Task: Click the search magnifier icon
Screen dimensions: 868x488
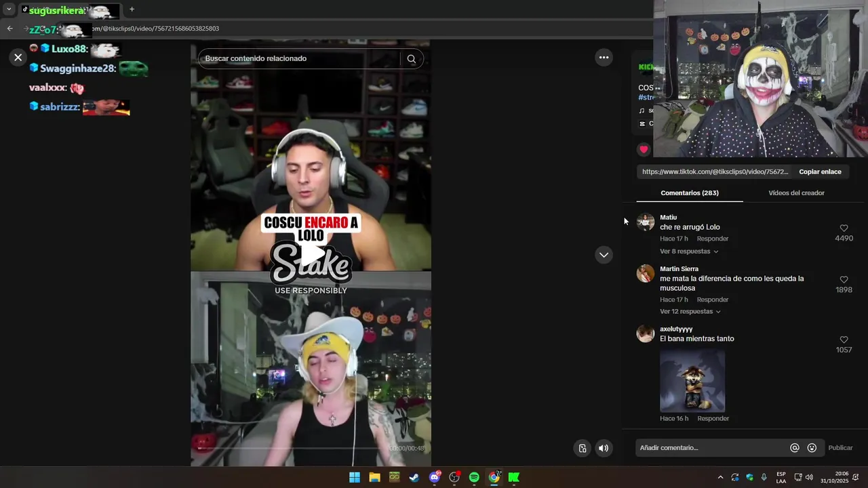Action: click(411, 59)
